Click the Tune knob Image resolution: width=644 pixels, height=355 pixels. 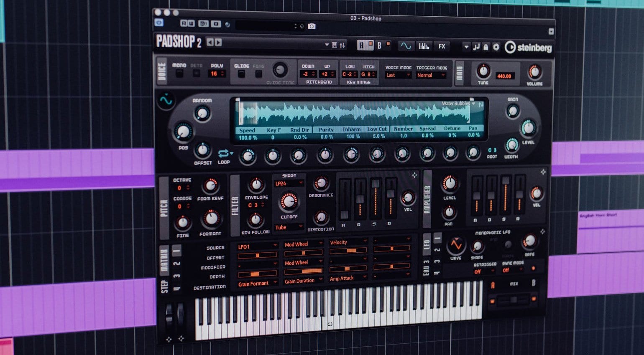click(x=483, y=71)
